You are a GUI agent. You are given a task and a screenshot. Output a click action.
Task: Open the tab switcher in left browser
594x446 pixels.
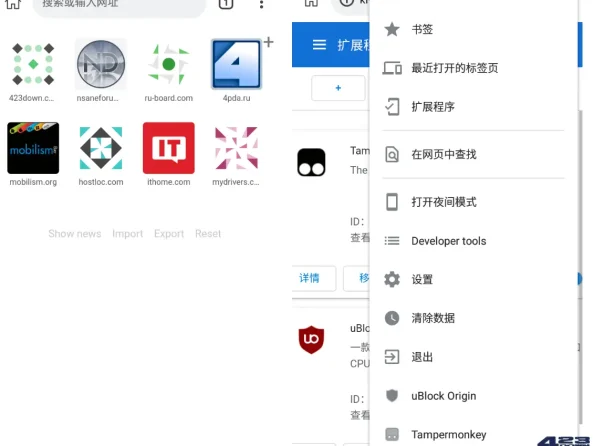226,4
